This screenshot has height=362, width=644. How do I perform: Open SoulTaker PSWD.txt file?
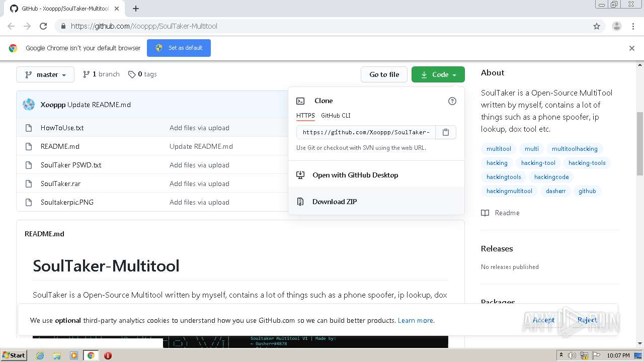tap(71, 165)
